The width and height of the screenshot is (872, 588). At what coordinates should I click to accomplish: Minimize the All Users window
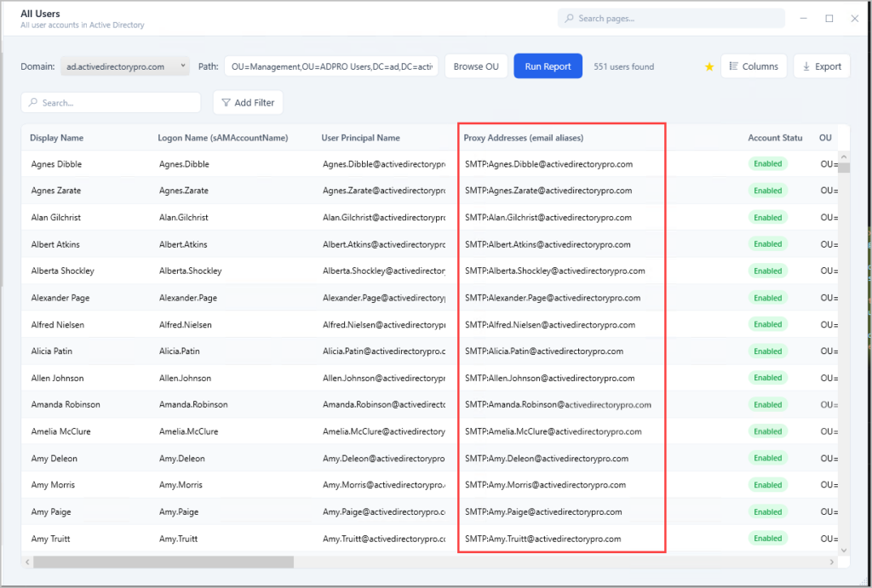804,19
